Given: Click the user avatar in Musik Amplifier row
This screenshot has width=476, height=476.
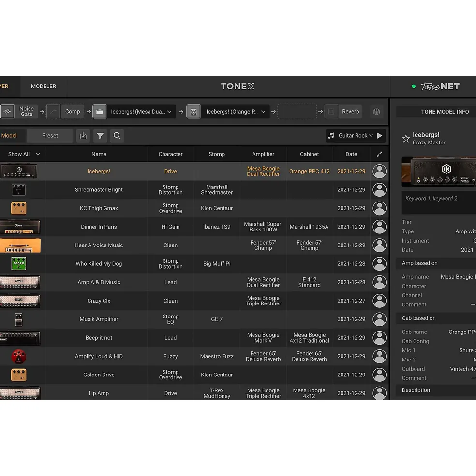Looking at the screenshot, I should pos(380,319).
